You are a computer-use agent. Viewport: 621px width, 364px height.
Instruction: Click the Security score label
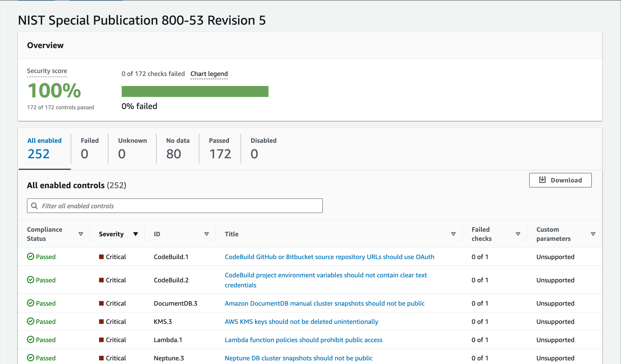click(47, 71)
